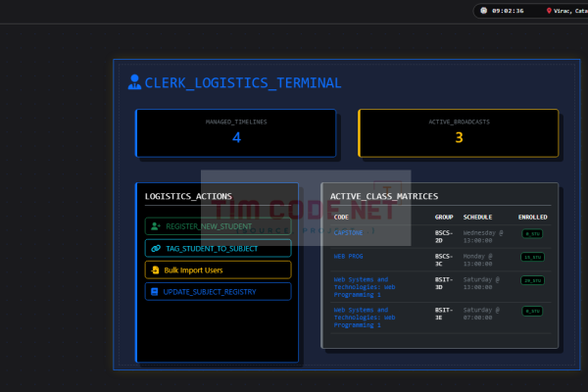The height and width of the screenshot is (392, 588).
Task: Click the add-user icon in REGISTER_NEW_STUDENT
Action: (x=156, y=226)
